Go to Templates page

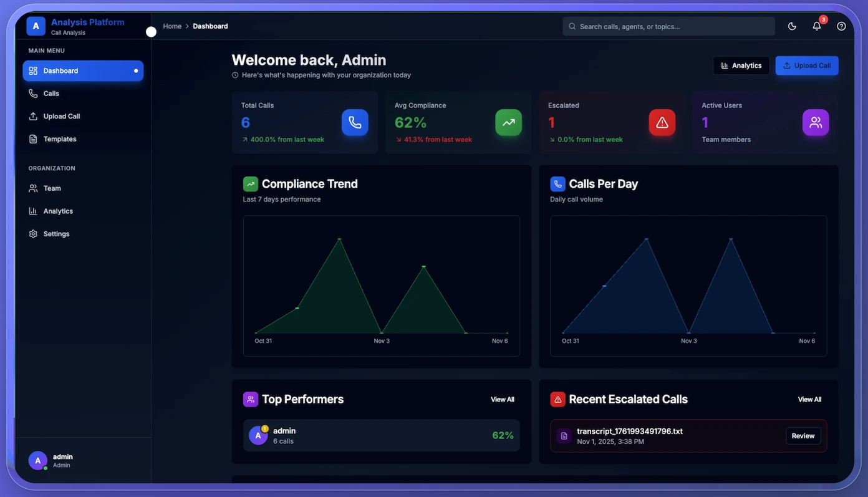[59, 139]
